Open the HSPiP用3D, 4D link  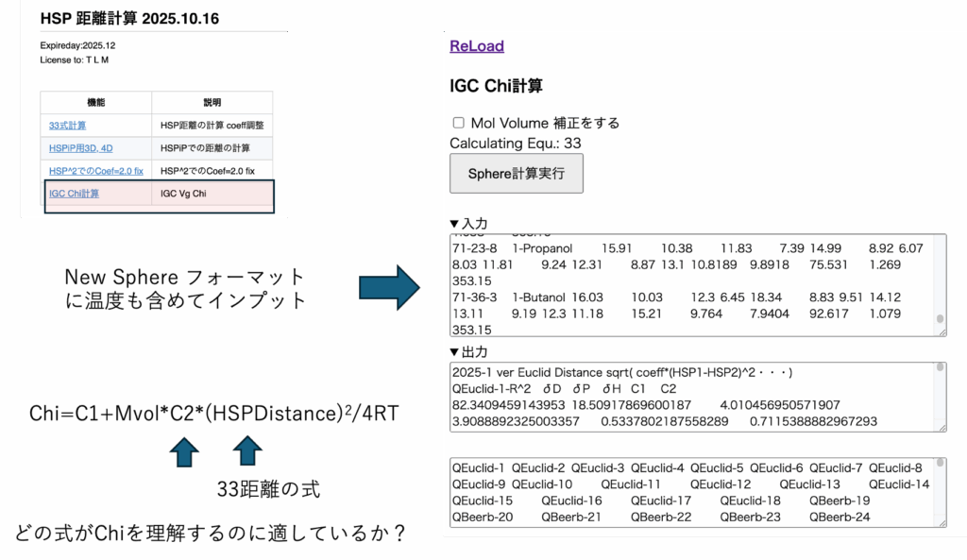(x=83, y=148)
